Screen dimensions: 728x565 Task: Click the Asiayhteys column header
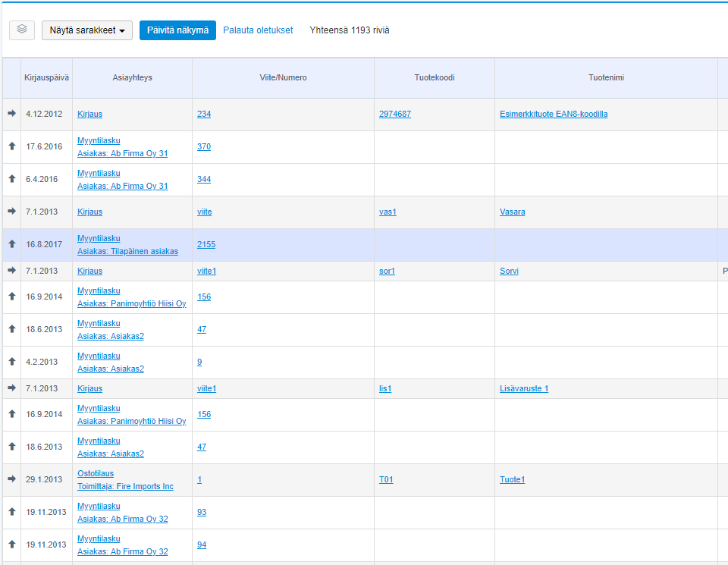point(132,77)
